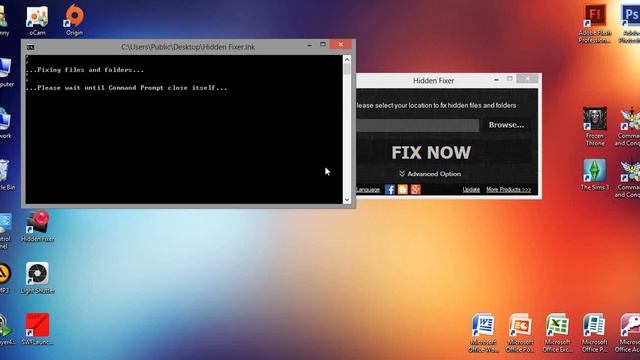
Task: Click the FIX NOW button
Action: (431, 153)
